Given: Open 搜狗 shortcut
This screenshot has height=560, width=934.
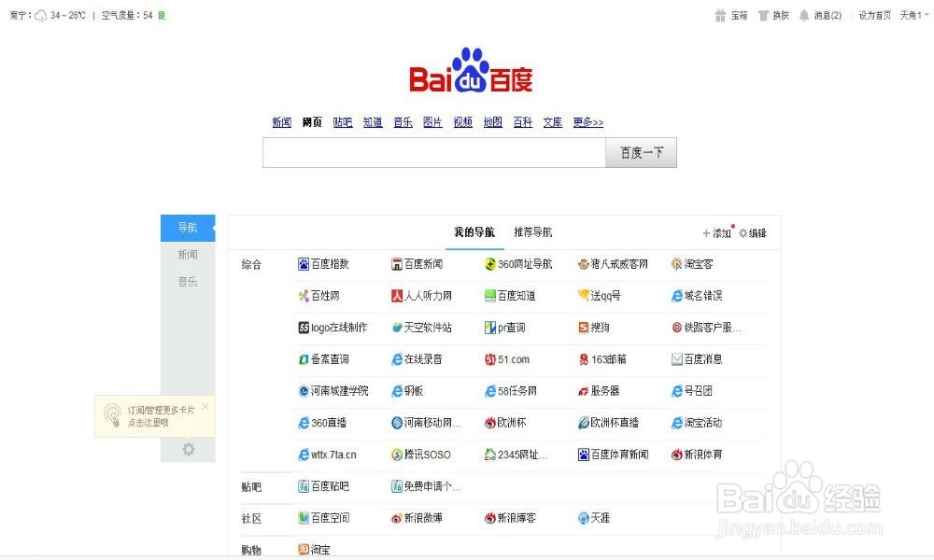Looking at the screenshot, I should tap(594, 328).
